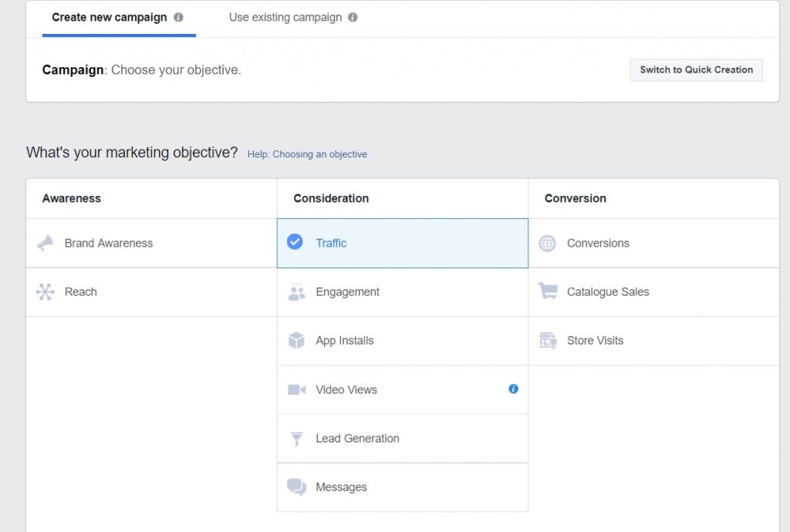Click the Reach icon in Awareness column
Screen dimensions: 790x532
46,291
